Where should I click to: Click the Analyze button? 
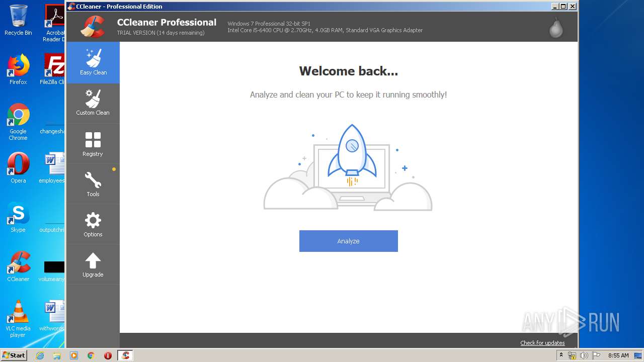point(348,241)
